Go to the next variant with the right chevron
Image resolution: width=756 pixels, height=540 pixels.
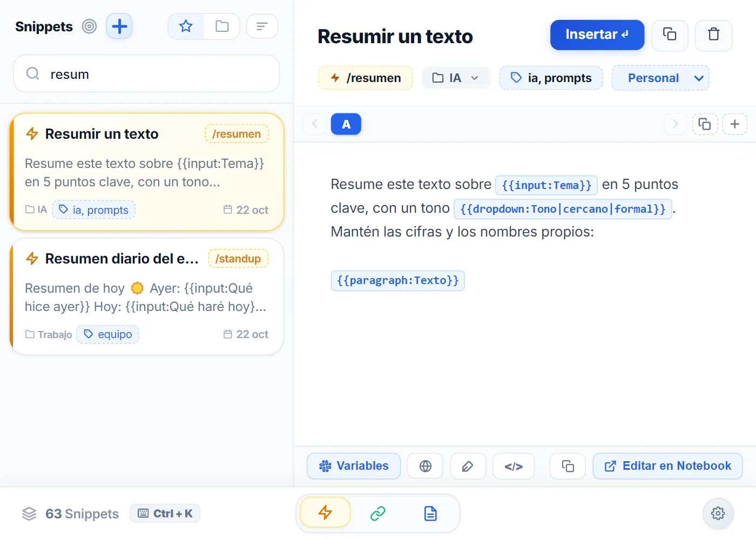pyautogui.click(x=675, y=124)
